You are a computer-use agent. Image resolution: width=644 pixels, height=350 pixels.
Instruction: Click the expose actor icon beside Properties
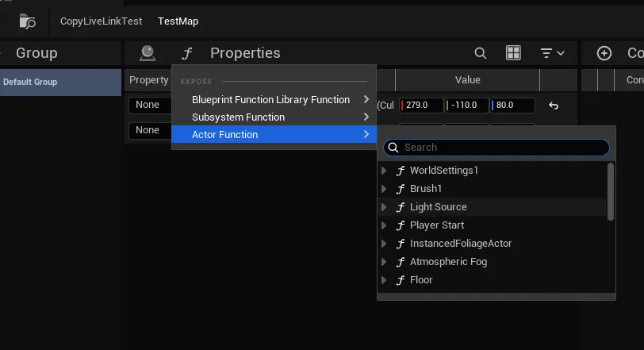tap(148, 53)
